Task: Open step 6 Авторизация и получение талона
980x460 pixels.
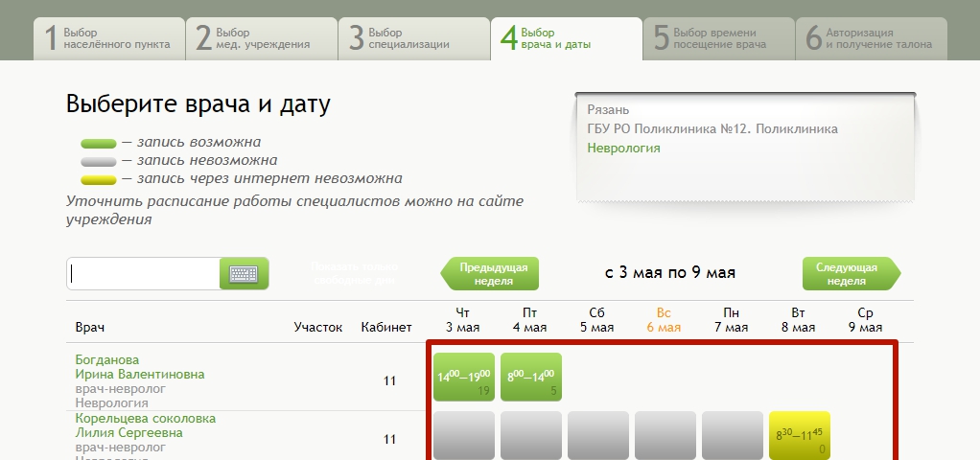Action: [x=872, y=38]
